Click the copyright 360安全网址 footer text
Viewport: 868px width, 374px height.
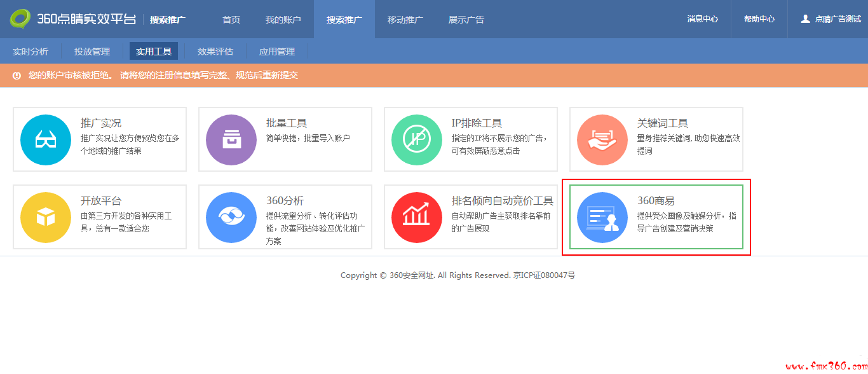458,275
